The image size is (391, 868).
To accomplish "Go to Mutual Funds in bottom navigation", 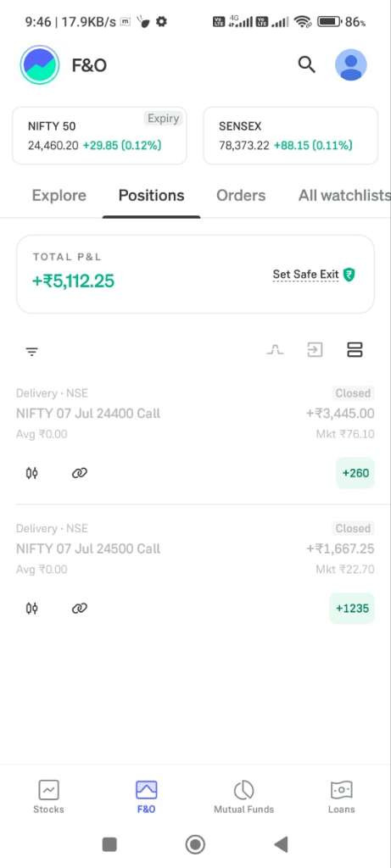I will pos(243,797).
